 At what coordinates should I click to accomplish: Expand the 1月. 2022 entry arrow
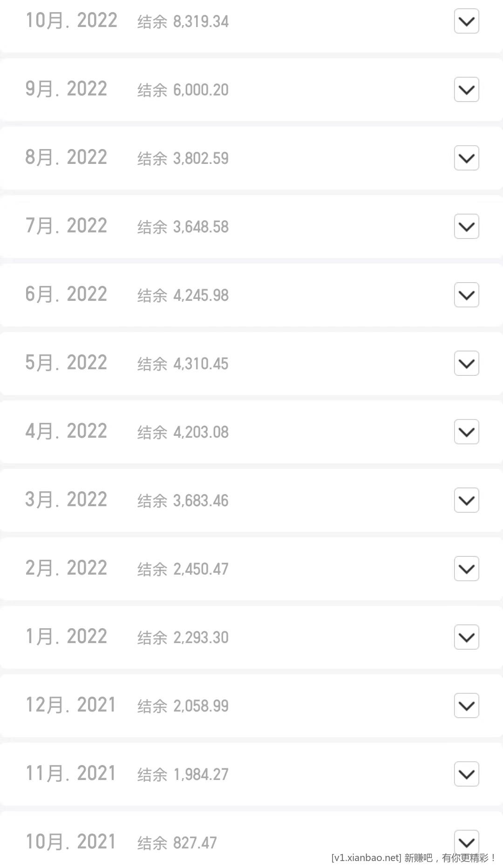(x=467, y=637)
